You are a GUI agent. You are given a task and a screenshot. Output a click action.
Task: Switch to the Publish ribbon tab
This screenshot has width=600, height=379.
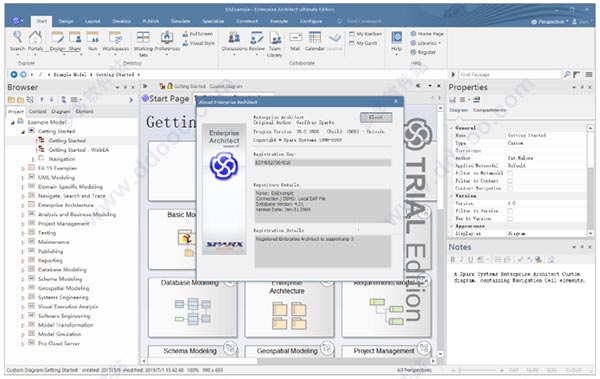[x=151, y=21]
